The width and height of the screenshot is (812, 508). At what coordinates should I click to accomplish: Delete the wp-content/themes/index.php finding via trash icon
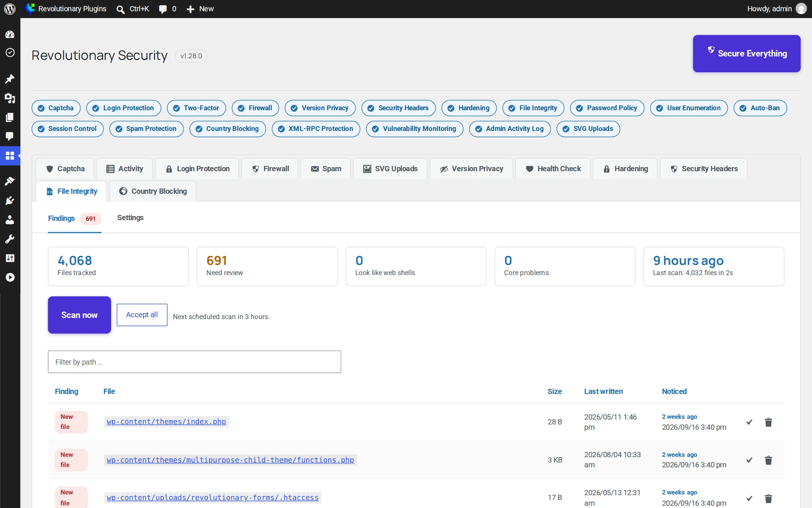click(768, 422)
